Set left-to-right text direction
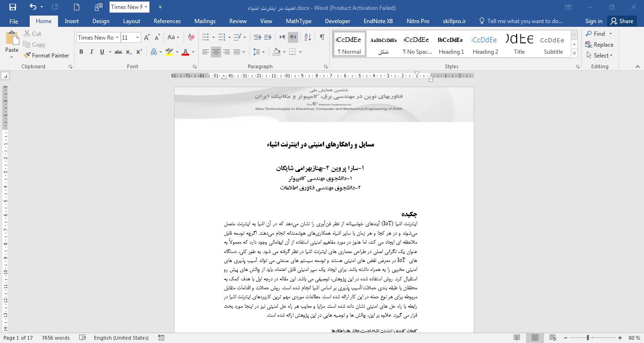Screen dimensions: 644x343 point(282,37)
